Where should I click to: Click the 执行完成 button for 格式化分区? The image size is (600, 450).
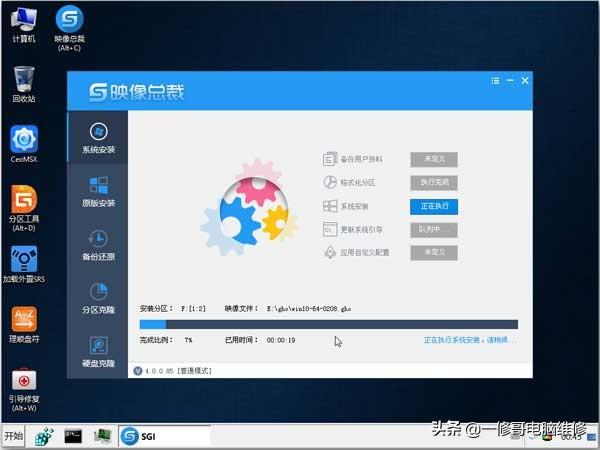point(434,183)
